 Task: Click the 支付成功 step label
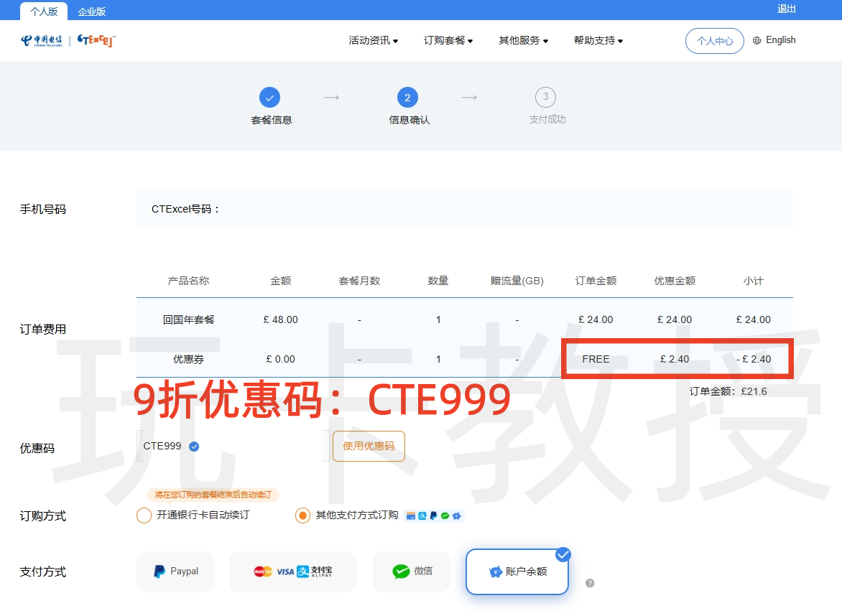pos(547,119)
